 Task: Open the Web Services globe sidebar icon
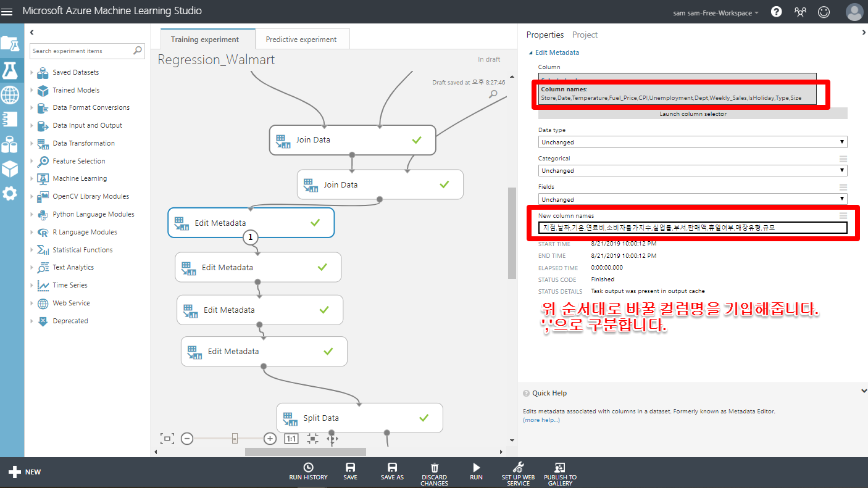click(x=9, y=94)
